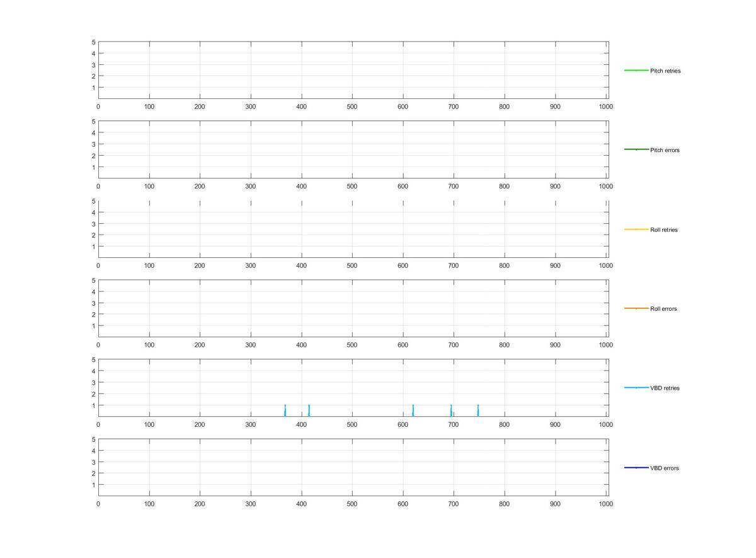Screen dimensions: 756x558
Task: Click the light green Pitch retries legend line
Action: tap(636, 70)
